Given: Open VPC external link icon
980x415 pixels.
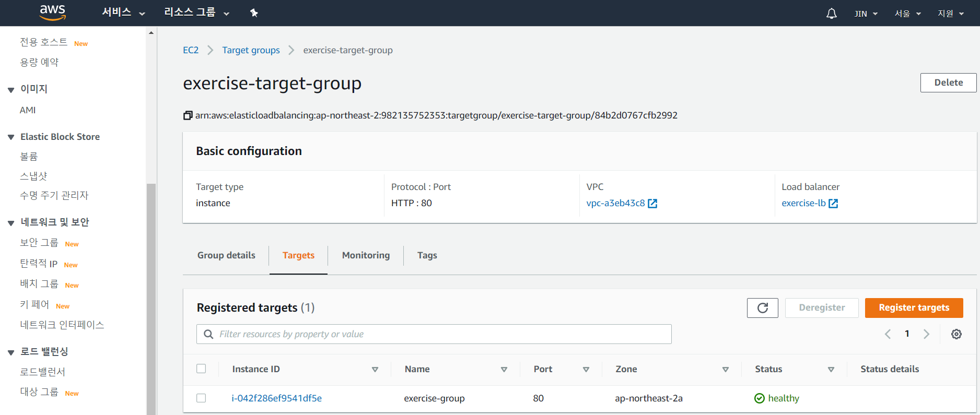Looking at the screenshot, I should point(652,204).
